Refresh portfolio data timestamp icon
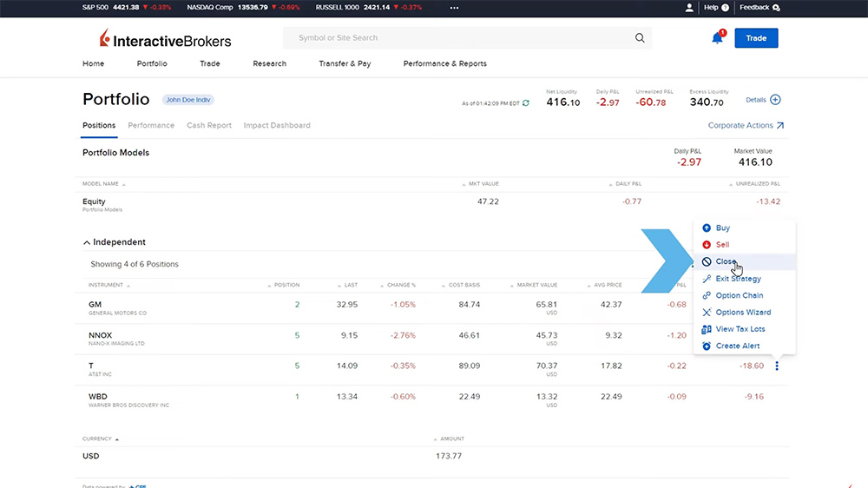This screenshot has width=868, height=488. (x=526, y=103)
